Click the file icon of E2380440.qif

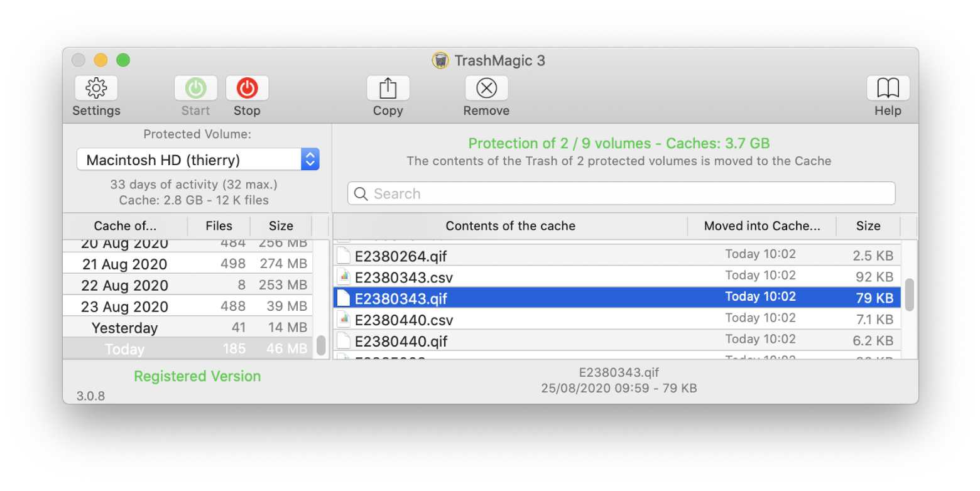[343, 341]
